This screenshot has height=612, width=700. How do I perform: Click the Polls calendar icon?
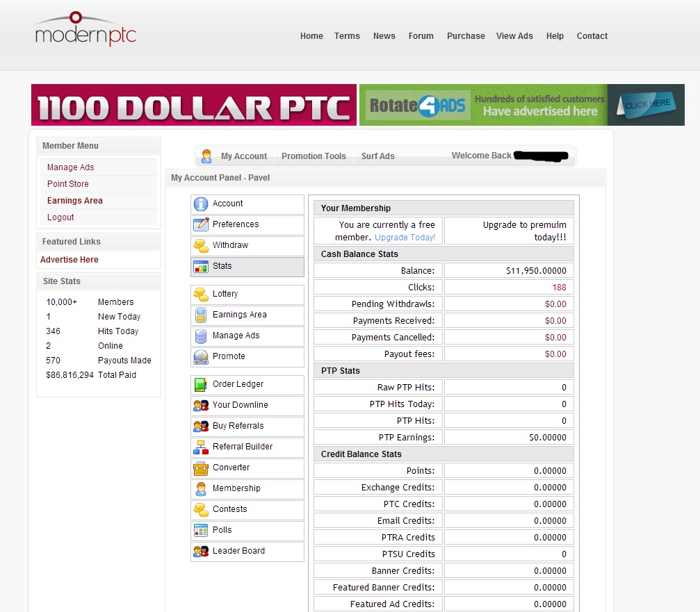click(x=201, y=530)
